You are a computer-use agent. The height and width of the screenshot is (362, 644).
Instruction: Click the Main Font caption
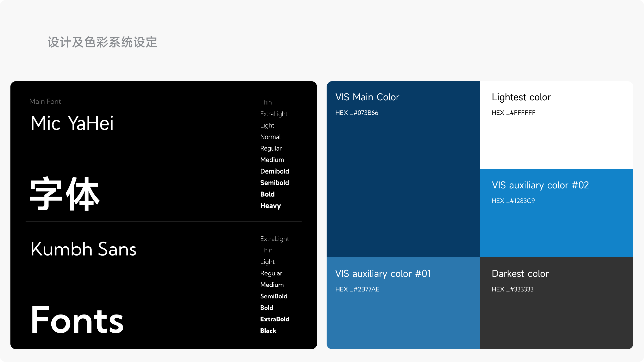tap(45, 102)
